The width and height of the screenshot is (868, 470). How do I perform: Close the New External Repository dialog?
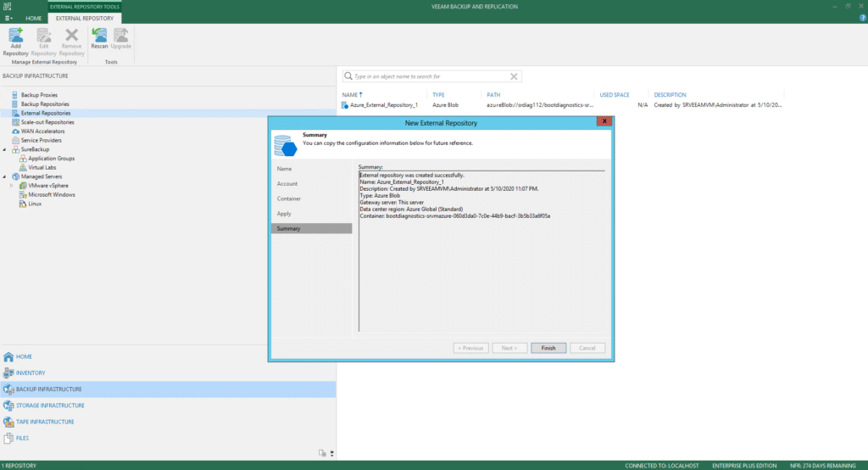604,121
